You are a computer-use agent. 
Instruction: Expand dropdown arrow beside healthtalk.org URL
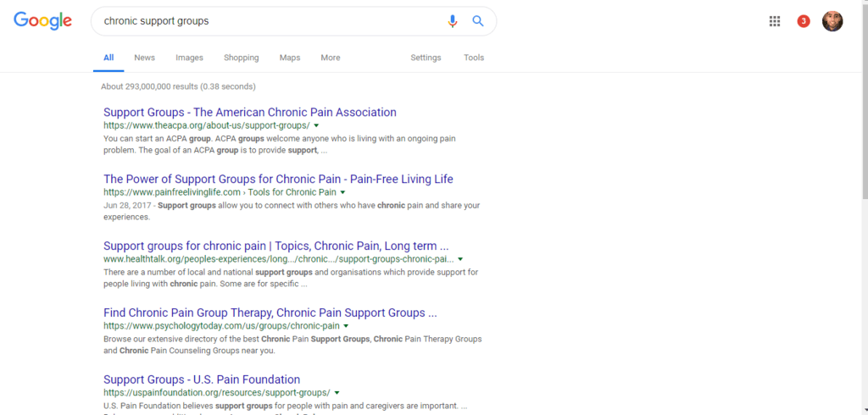tap(460, 259)
